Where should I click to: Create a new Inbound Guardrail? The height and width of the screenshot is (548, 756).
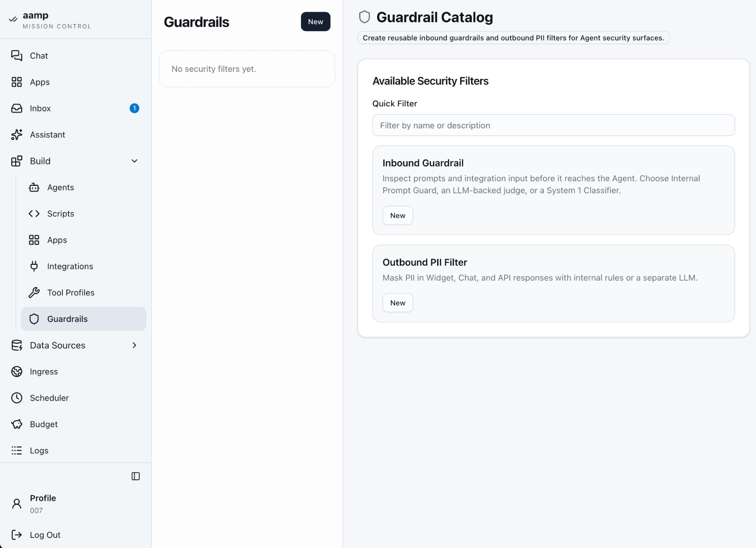point(398,216)
